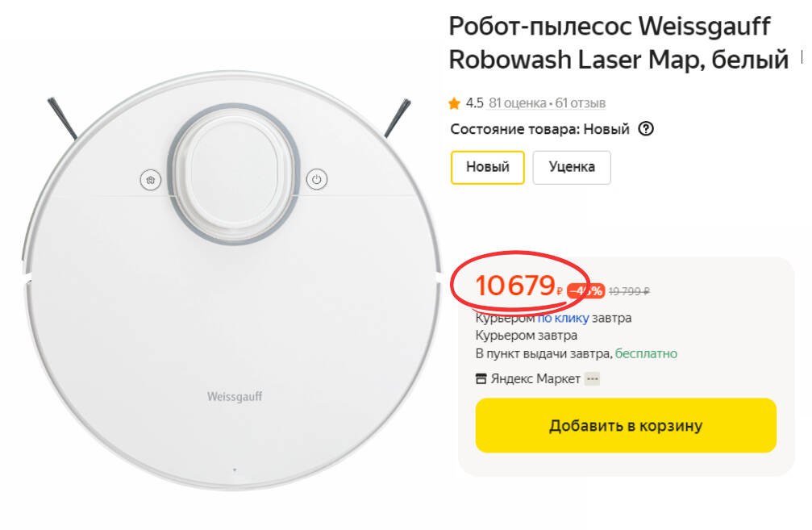Open the question mark help icon
This screenshot has height=530, width=812.
pyautogui.click(x=645, y=128)
